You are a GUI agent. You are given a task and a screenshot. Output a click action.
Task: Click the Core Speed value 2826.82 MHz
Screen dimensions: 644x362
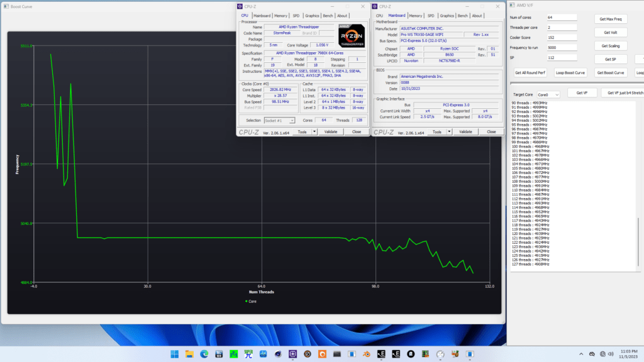tap(280, 90)
